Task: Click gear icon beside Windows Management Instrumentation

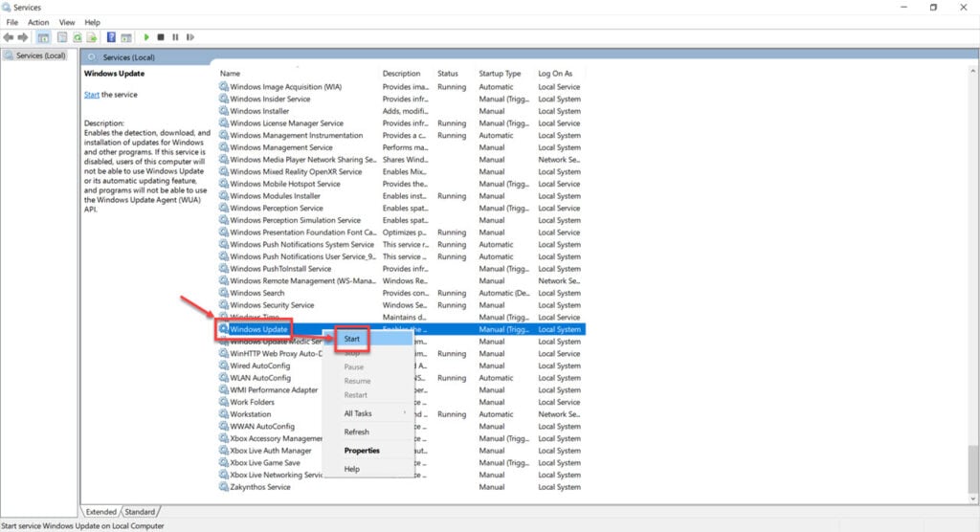Action: (223, 135)
